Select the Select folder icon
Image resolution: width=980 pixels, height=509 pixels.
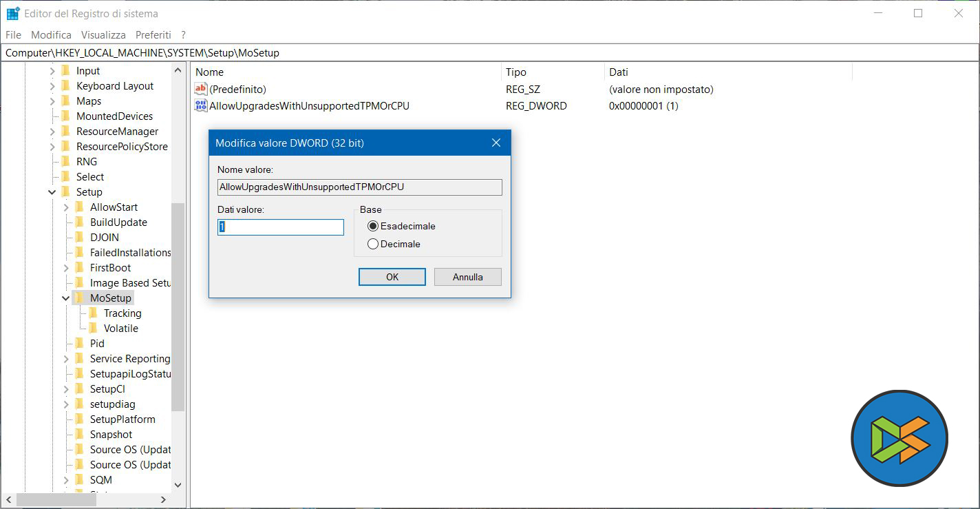pos(65,176)
